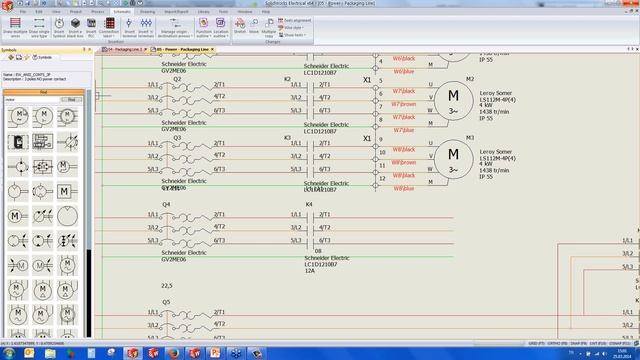
Task: Open the Location outline dropdown
Action: click(221, 28)
